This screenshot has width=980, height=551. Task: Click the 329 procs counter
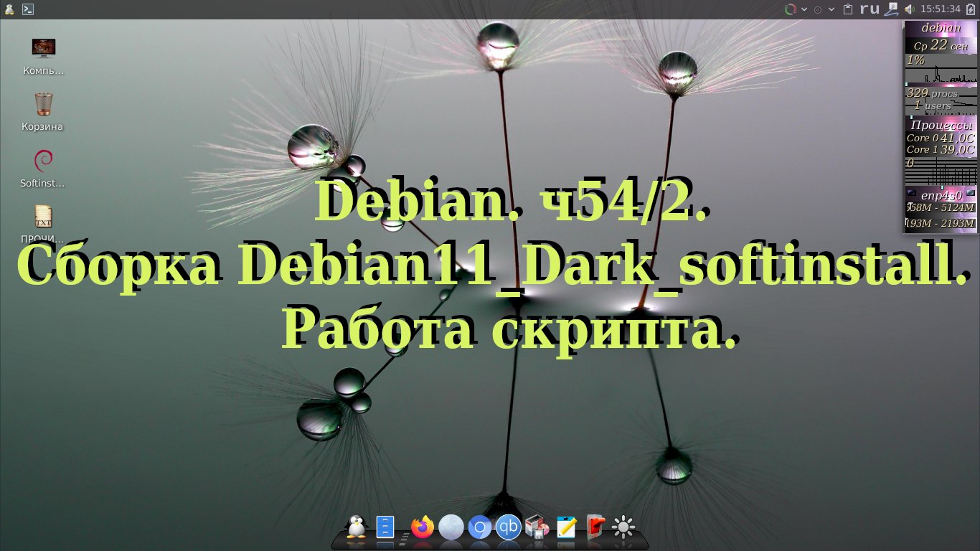pyautogui.click(x=932, y=93)
